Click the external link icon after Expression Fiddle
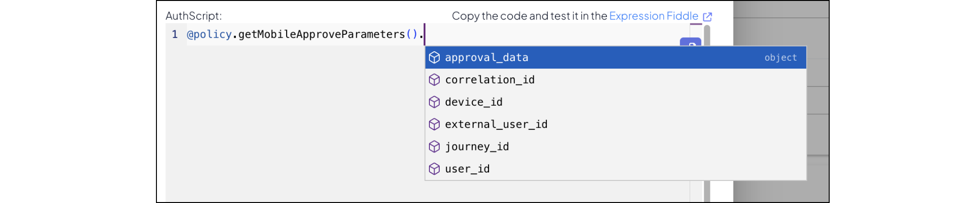The height and width of the screenshot is (203, 980). pyautogui.click(x=708, y=17)
